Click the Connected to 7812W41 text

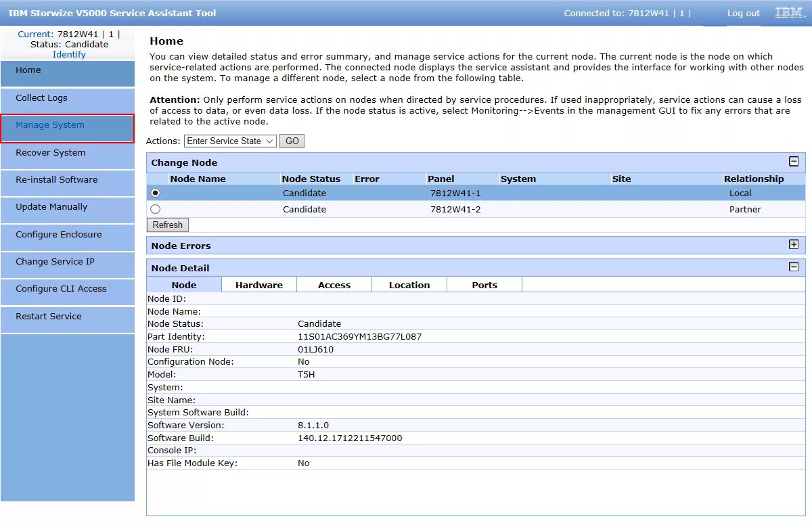627,13
